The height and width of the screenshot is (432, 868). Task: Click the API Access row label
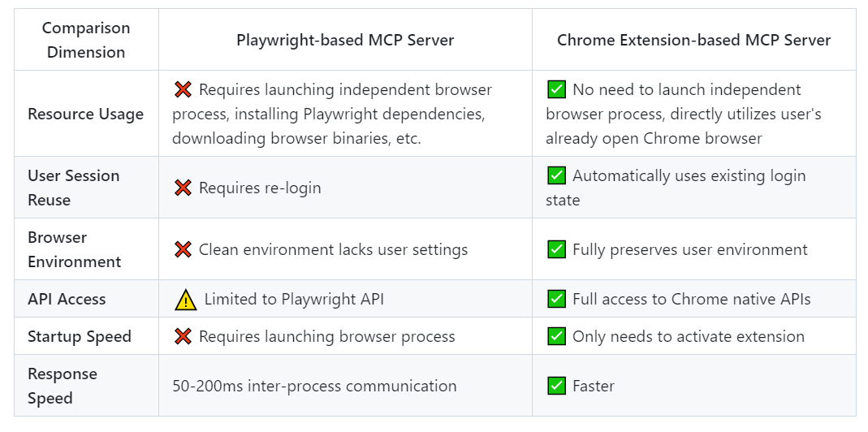67,299
